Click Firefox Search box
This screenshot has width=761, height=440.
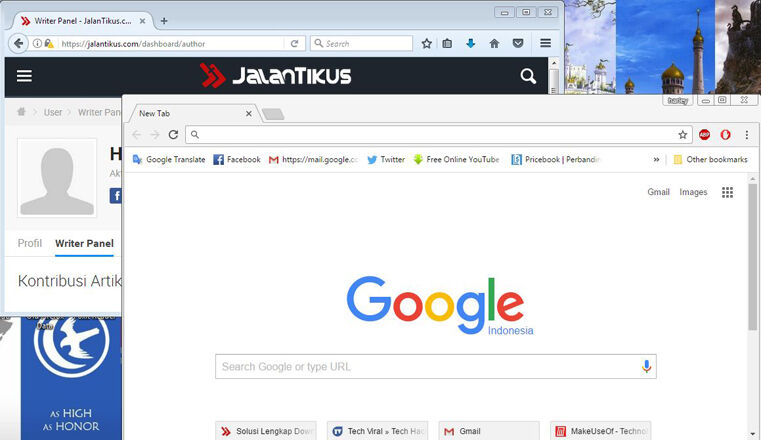362,44
